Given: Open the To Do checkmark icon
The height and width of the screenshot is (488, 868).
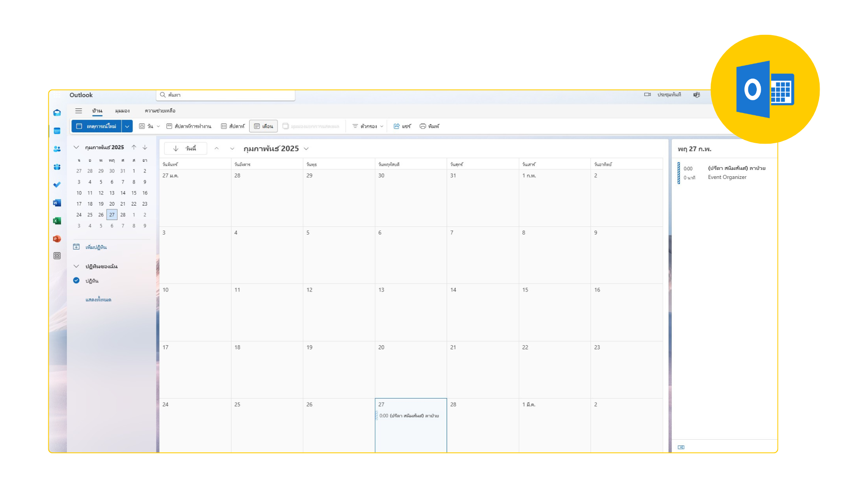Looking at the screenshot, I should point(57,185).
